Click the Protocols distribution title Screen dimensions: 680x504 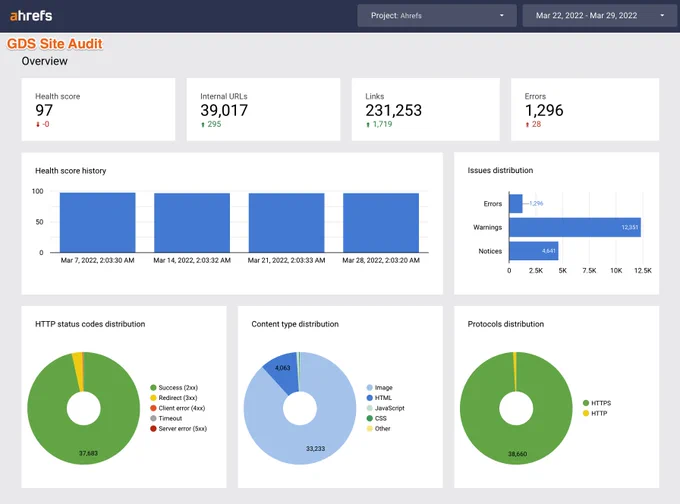click(x=506, y=324)
